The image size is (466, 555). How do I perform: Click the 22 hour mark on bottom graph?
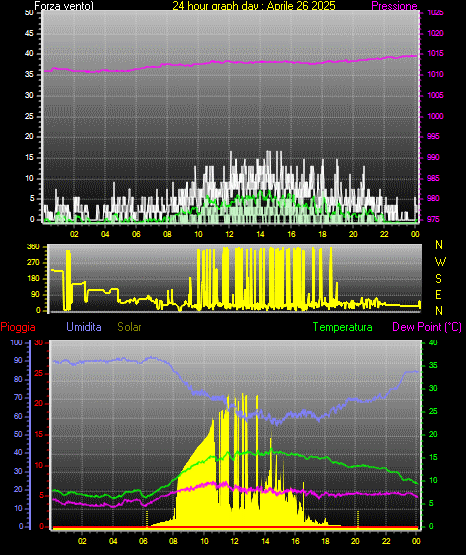(x=386, y=541)
